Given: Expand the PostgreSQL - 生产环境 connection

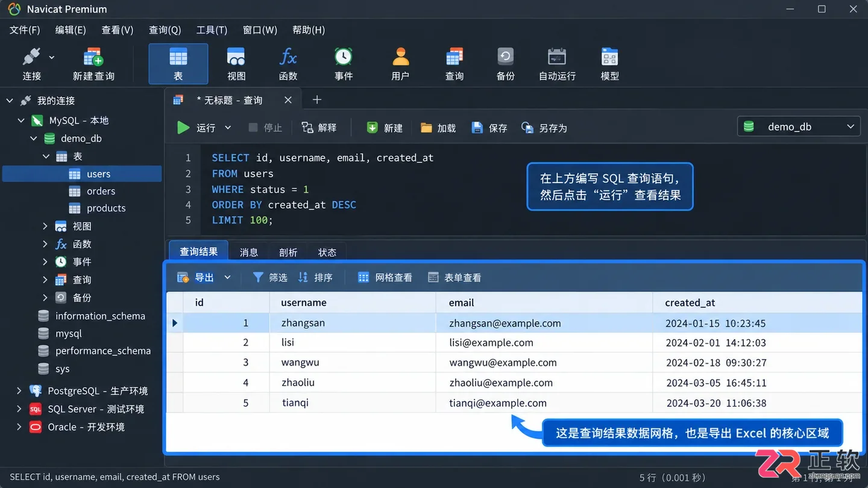Looking at the screenshot, I should tap(19, 391).
